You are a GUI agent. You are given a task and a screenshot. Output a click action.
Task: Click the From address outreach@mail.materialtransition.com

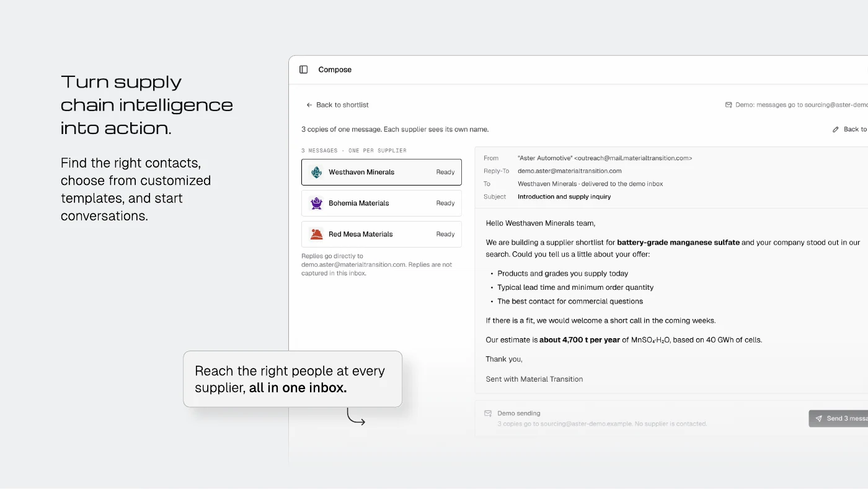pyautogui.click(x=633, y=158)
